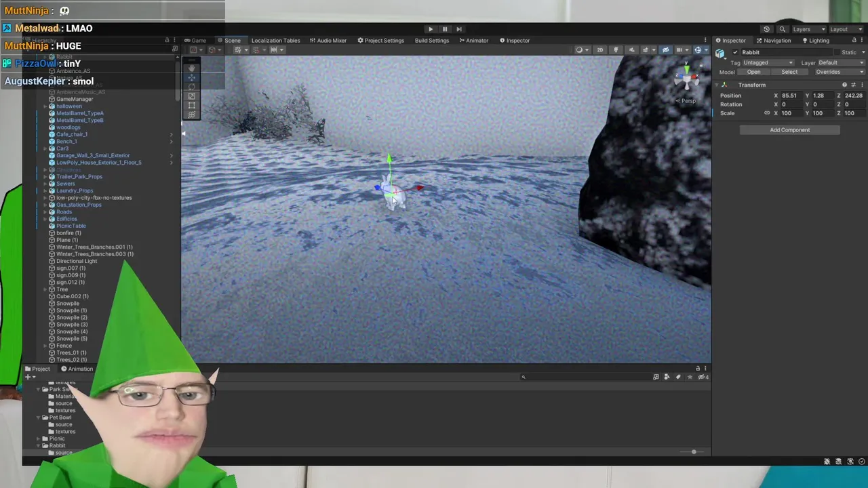Select the Pet Bowl folder in Project
The width and height of the screenshot is (868, 488).
tap(60, 418)
